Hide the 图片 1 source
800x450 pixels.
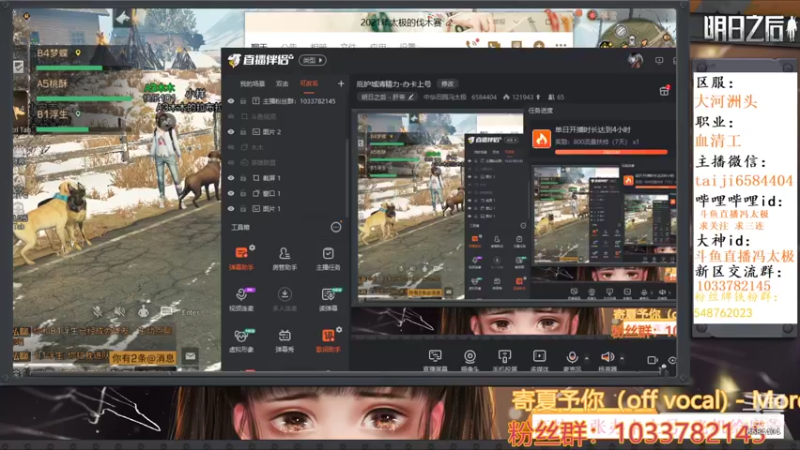(231, 209)
